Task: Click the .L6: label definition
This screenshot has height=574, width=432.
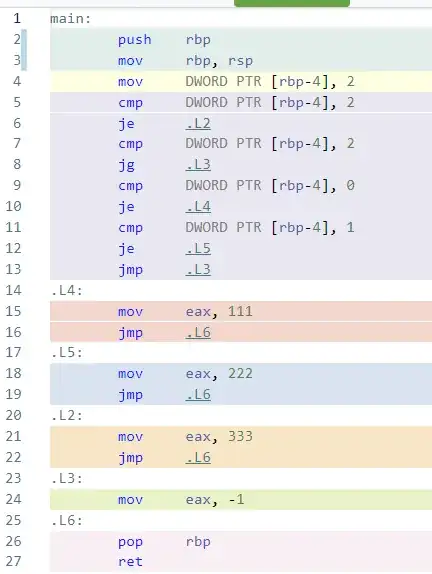Action: point(67,521)
